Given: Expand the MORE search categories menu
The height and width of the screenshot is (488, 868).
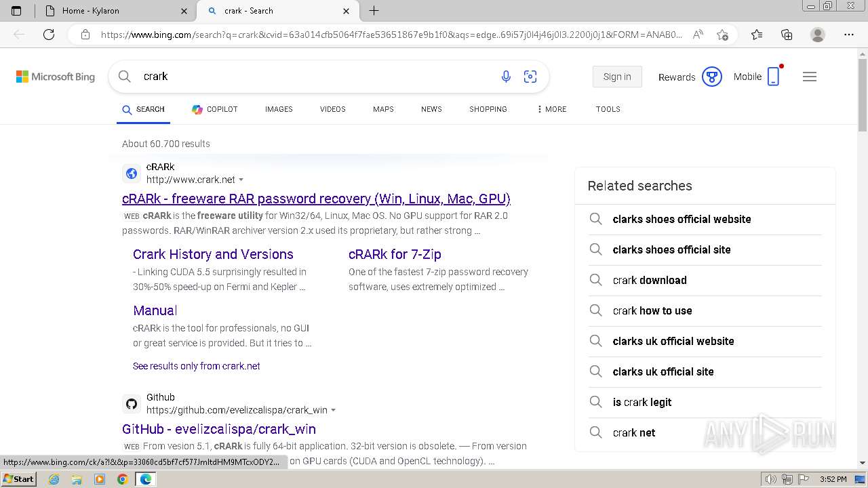Looking at the screenshot, I should pyautogui.click(x=551, y=109).
